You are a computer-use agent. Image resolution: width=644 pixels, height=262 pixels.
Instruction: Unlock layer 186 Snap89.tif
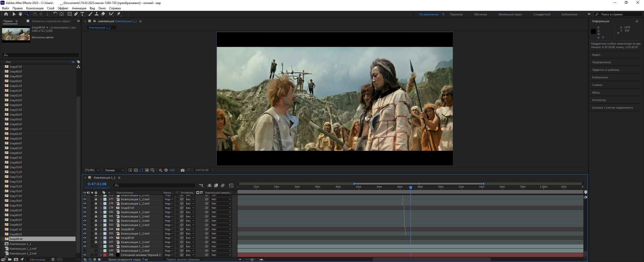pyautogui.click(x=96, y=238)
